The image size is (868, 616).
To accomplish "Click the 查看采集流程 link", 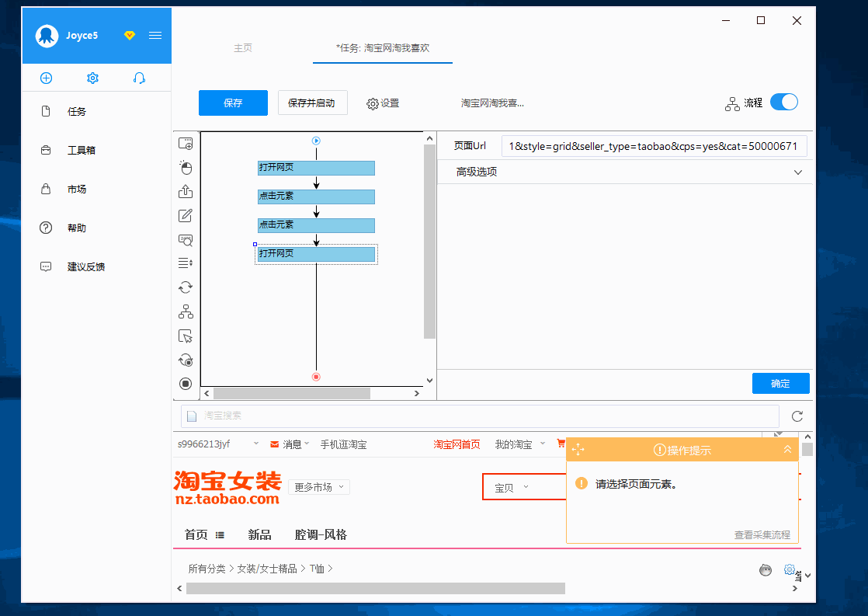I will [762, 535].
